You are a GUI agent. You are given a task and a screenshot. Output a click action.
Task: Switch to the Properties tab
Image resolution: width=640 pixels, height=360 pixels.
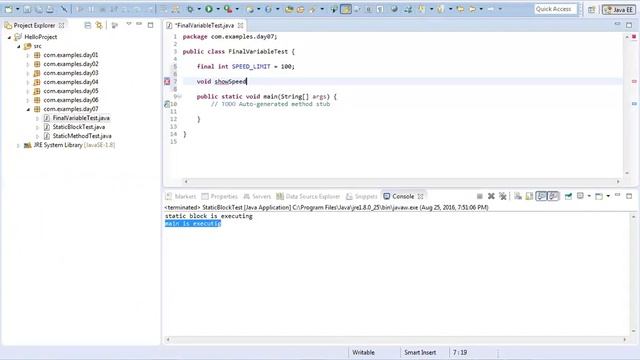pyautogui.click(x=220, y=196)
